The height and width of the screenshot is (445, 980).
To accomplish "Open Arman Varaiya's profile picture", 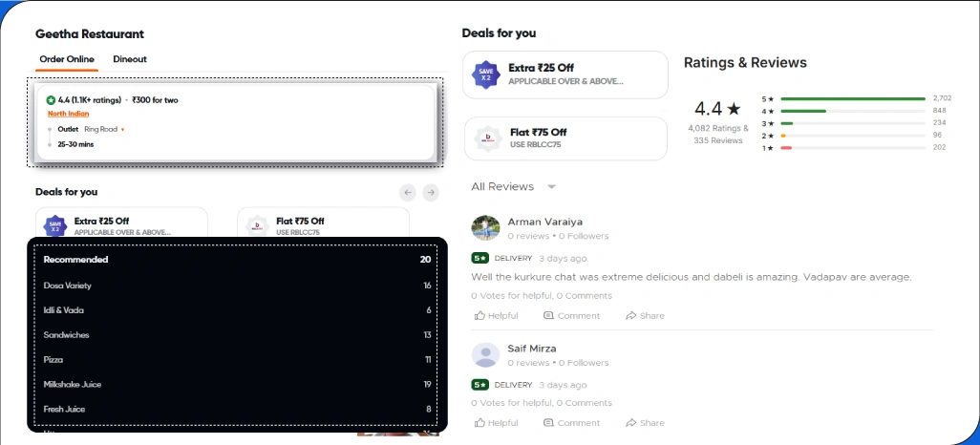I will tap(486, 228).
